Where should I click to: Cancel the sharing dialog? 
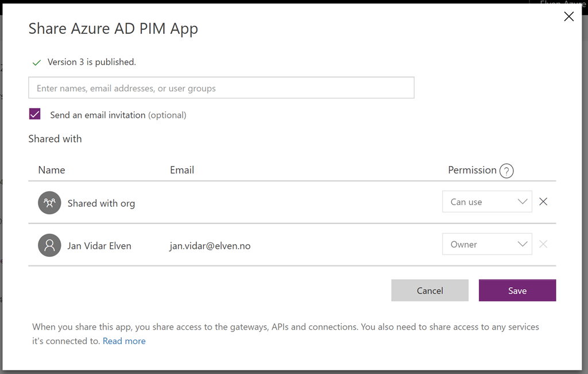pos(430,290)
